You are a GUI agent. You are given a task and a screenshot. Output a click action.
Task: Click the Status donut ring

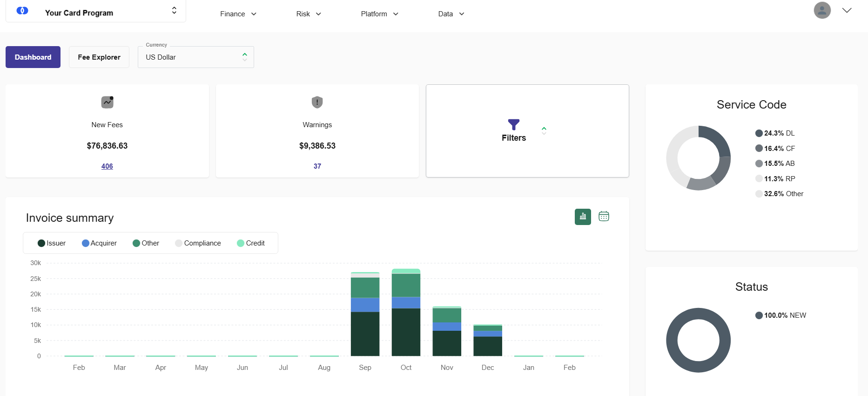[699, 313]
